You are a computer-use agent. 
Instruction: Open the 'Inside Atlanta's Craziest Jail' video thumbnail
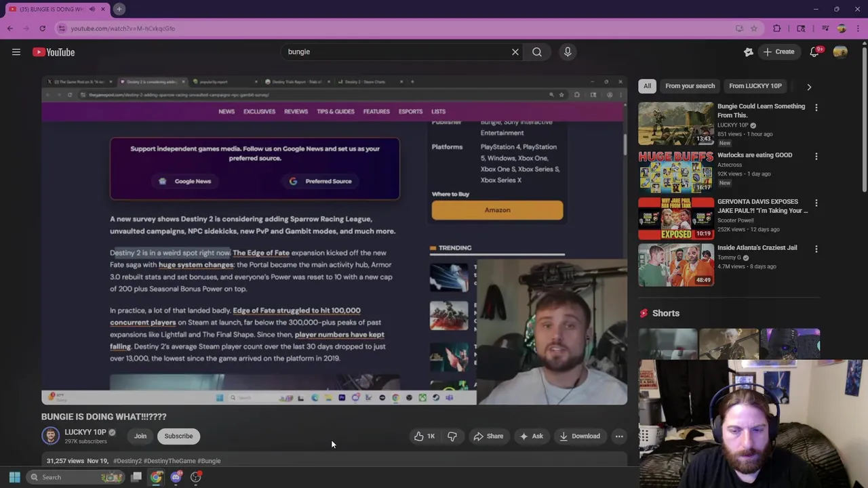point(676,265)
